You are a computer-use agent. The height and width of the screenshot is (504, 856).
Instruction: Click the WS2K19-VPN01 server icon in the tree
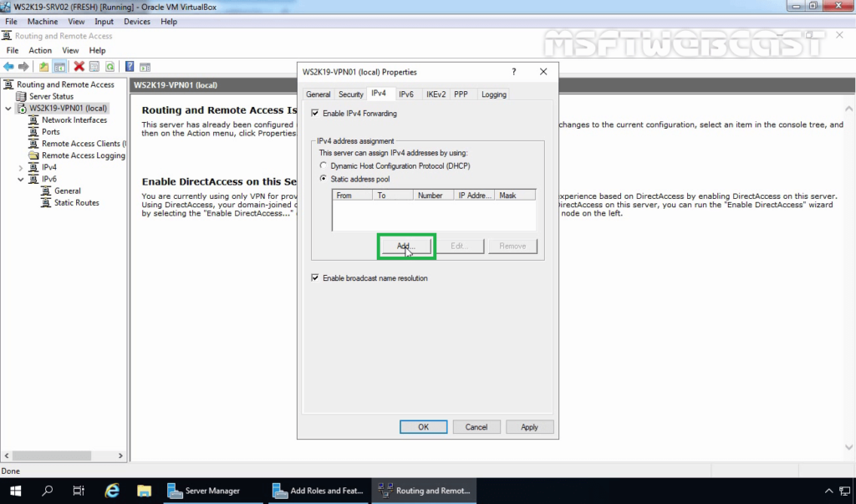coord(22,108)
